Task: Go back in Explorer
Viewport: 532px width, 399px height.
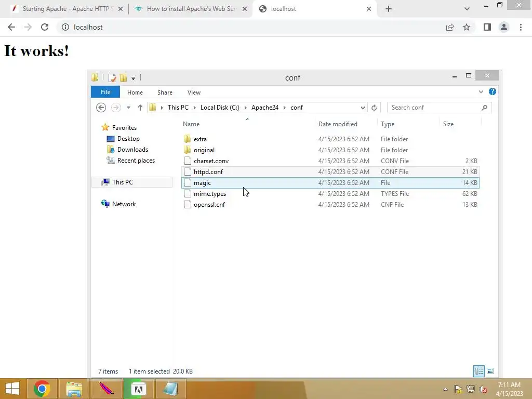Action: (x=101, y=108)
